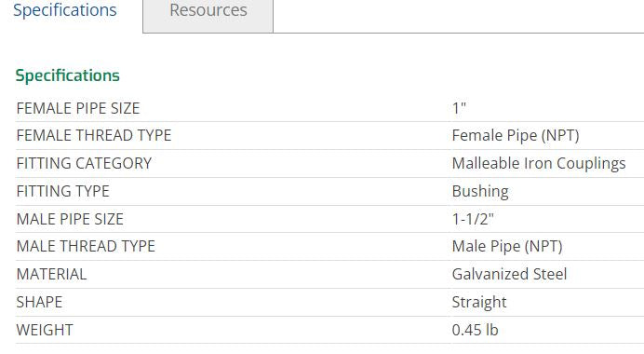Click the 1-1/2" male pipe size value
This screenshot has height=354, width=644.
tap(473, 220)
